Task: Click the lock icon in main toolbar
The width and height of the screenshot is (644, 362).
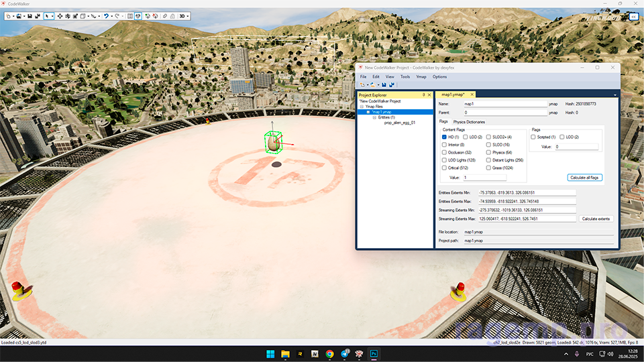Action: (x=172, y=16)
